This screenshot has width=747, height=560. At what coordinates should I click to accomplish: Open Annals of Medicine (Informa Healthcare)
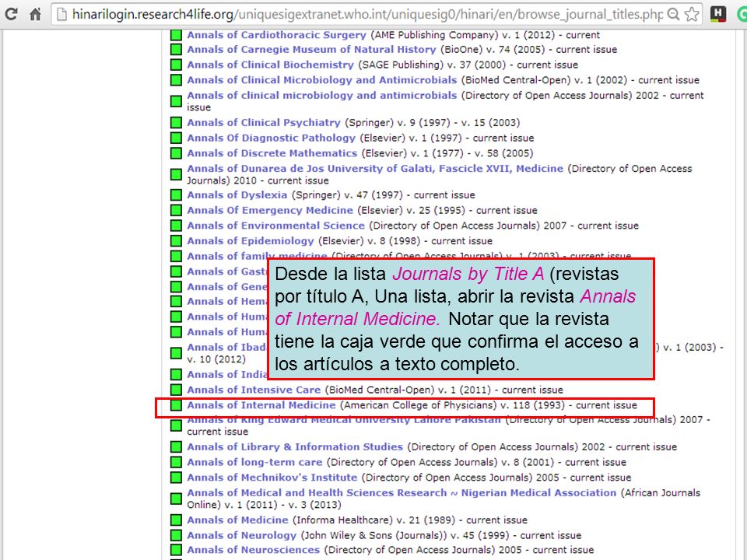(237, 520)
